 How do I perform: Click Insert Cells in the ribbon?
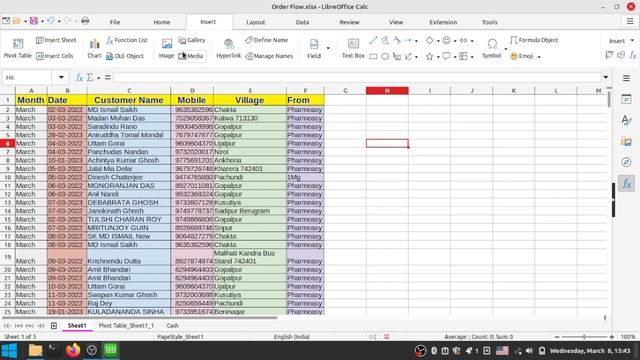(55, 56)
